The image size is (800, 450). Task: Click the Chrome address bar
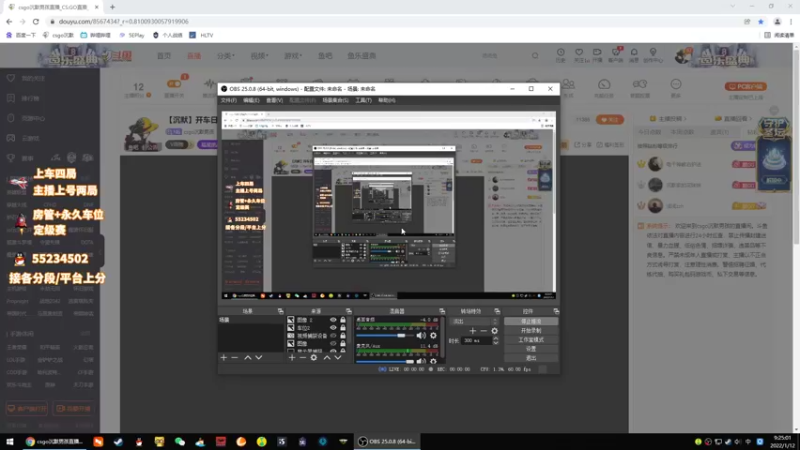393,21
